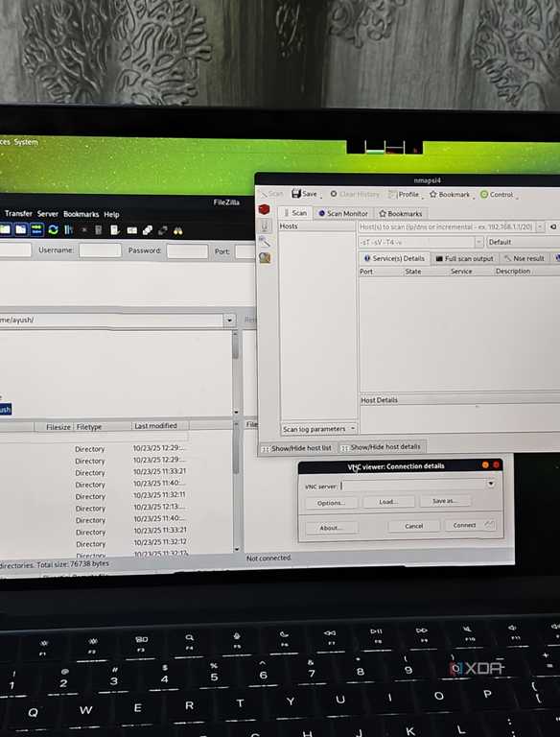Expand VNC server address dropdown arrow
Viewport: 560px width, 737px height.
(490, 484)
